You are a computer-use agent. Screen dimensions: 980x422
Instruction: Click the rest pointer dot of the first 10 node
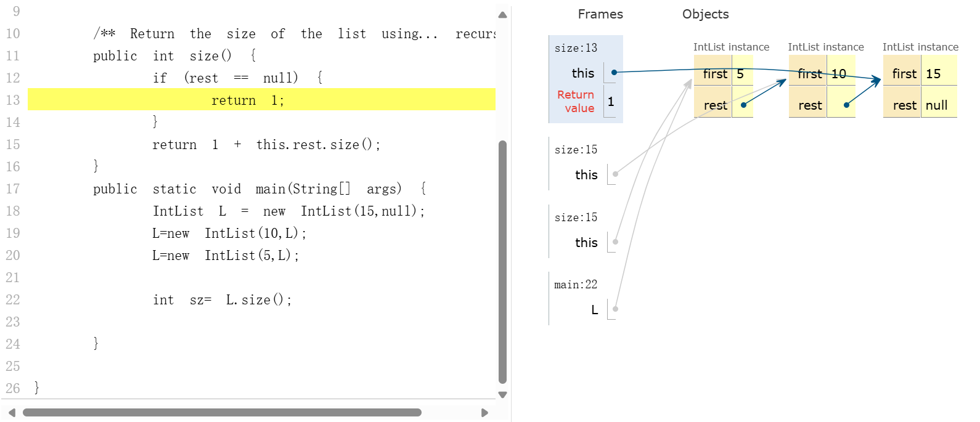coord(846,105)
